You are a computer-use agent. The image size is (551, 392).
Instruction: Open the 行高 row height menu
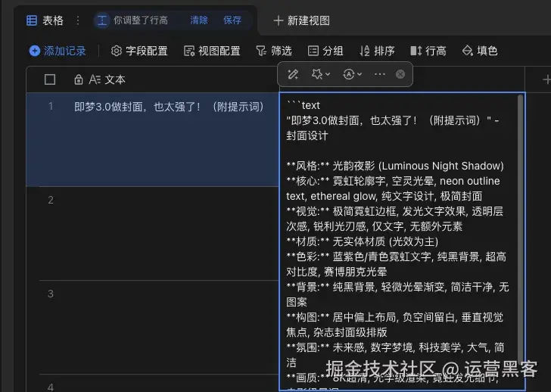coord(428,51)
